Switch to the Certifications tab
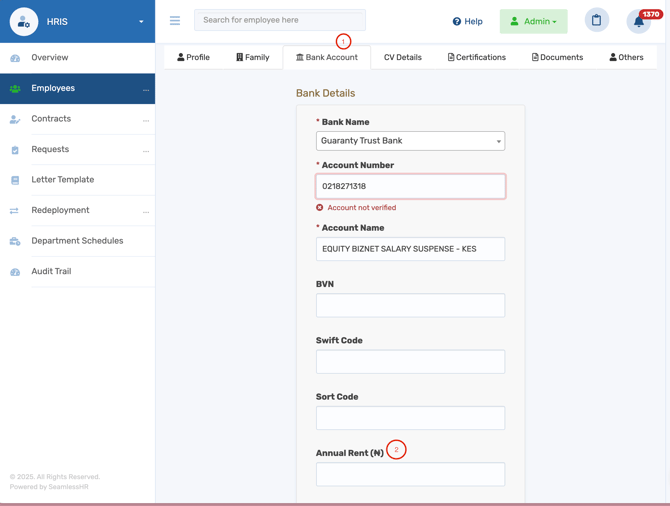The height and width of the screenshot is (506, 670). click(x=476, y=58)
